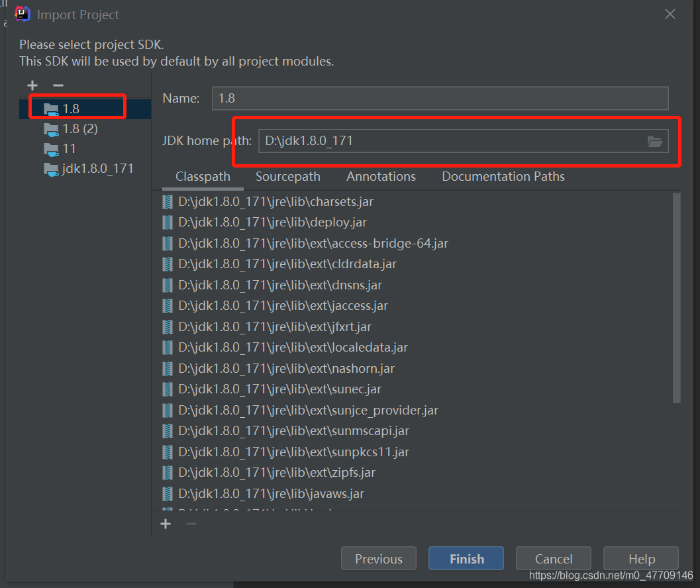Screen dimensions: 700x588
Task: Click the remove SDK minus icon
Action: point(58,85)
